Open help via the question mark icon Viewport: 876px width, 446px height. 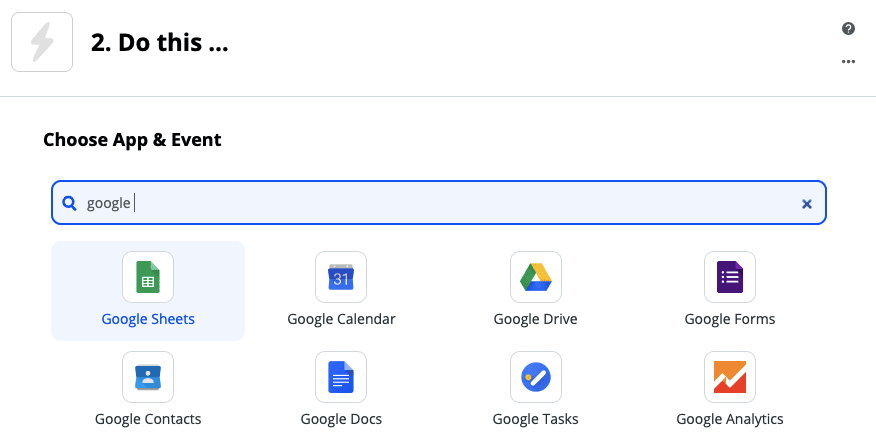click(848, 29)
